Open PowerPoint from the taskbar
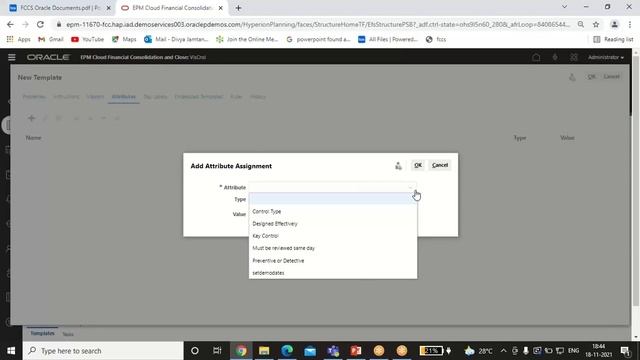 (x=356, y=351)
